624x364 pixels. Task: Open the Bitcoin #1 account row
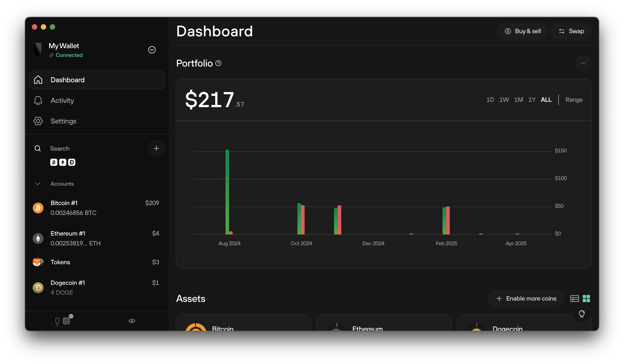[x=97, y=208]
